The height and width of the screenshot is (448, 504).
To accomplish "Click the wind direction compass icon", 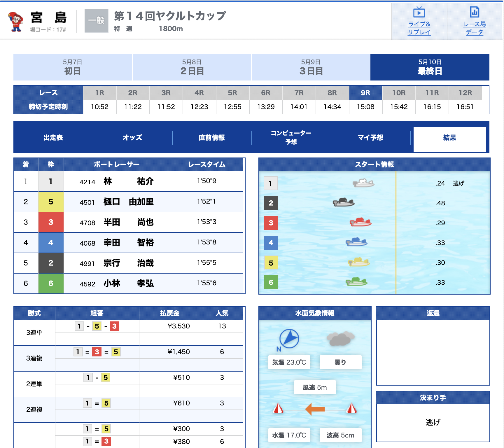I will pos(289,339).
